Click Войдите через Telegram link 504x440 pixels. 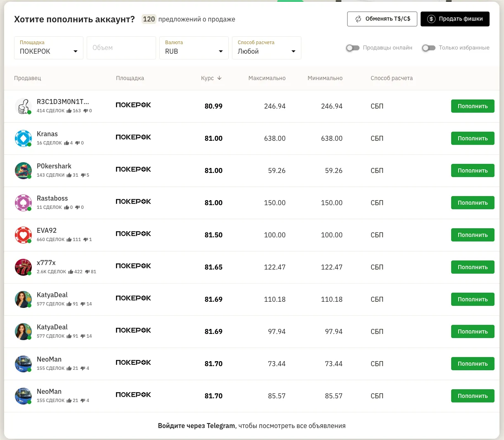pos(196,426)
